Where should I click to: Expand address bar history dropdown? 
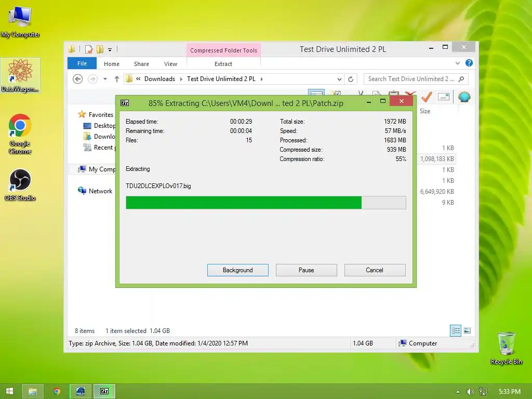click(339, 79)
